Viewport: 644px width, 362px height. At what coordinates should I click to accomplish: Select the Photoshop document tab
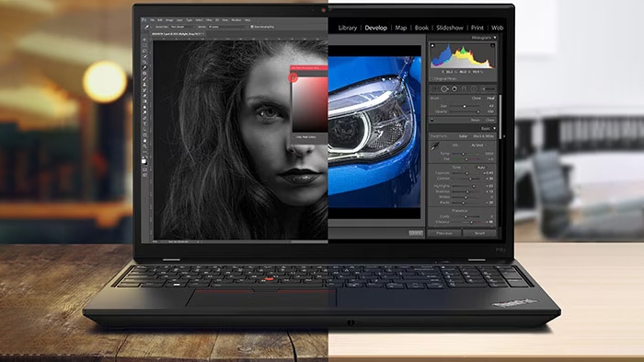[178, 34]
